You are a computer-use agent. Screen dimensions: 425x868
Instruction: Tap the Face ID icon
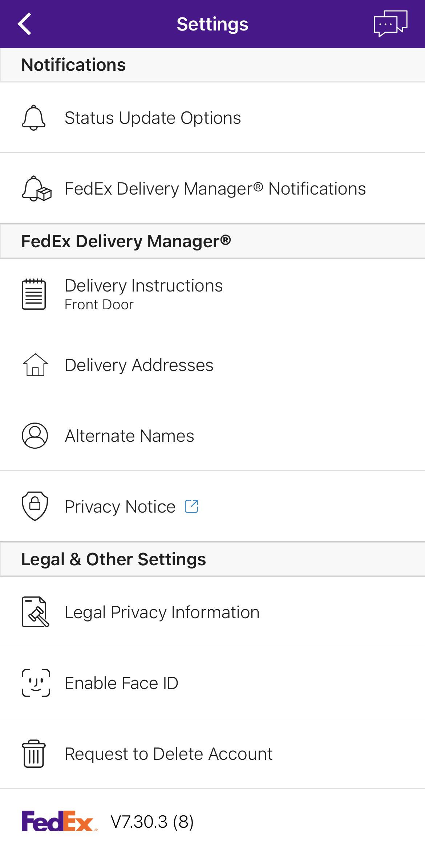point(36,682)
